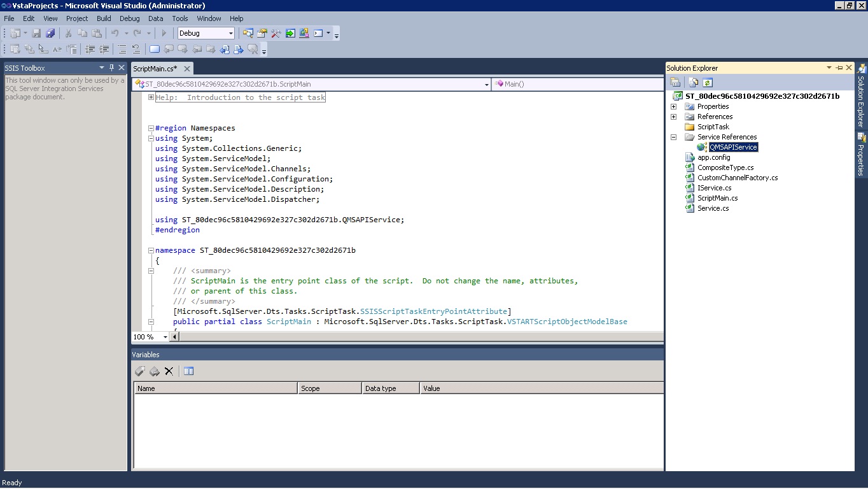The width and height of the screenshot is (868, 489).
Task: Click the Name column header in Variables
Action: pos(216,388)
